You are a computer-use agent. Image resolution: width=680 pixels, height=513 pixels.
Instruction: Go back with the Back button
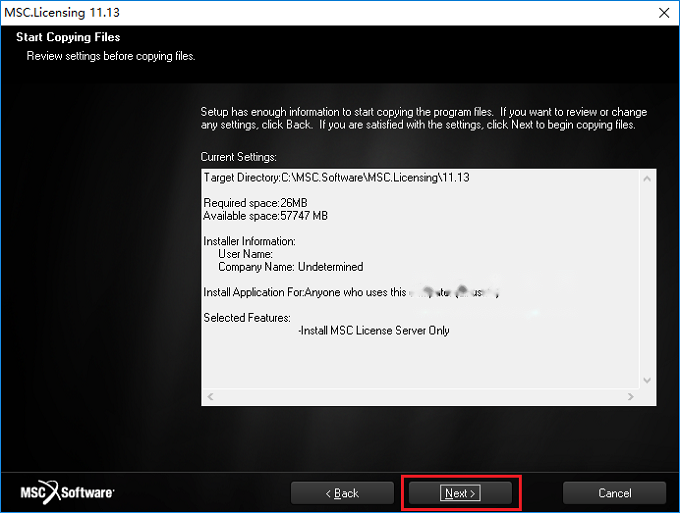click(342, 493)
